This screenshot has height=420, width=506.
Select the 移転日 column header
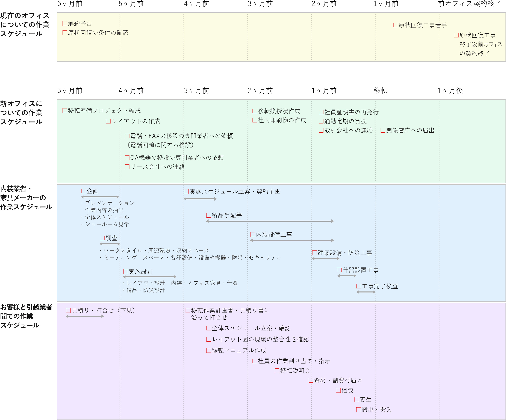[384, 91]
